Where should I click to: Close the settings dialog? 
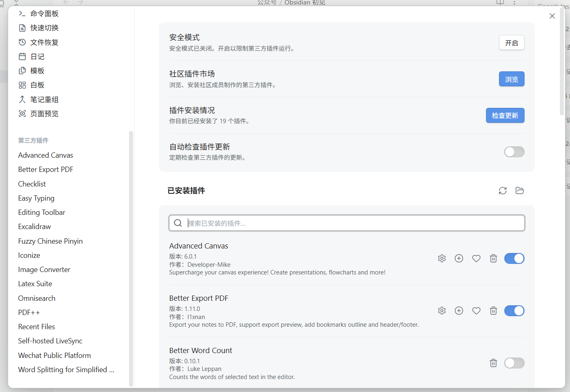tap(552, 16)
